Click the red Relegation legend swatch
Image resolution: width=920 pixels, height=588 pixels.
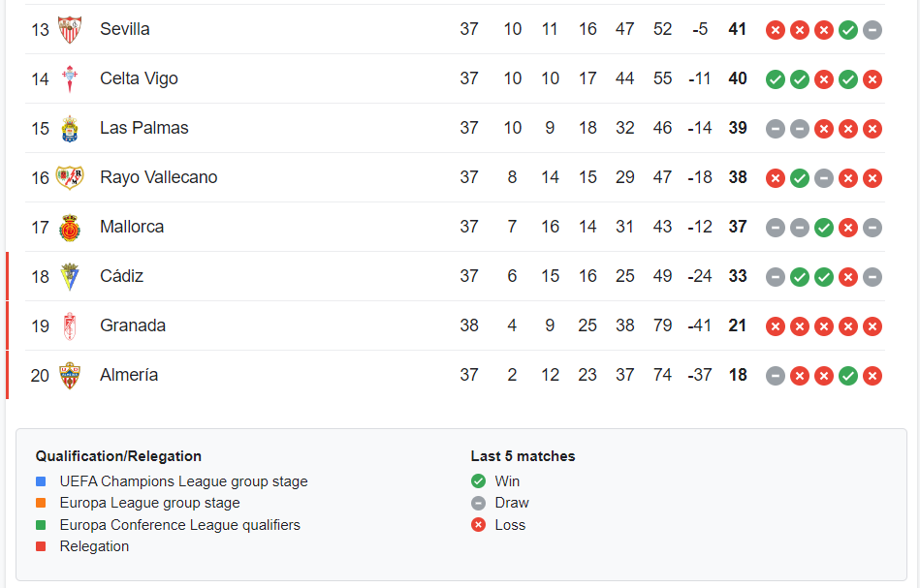coord(41,546)
